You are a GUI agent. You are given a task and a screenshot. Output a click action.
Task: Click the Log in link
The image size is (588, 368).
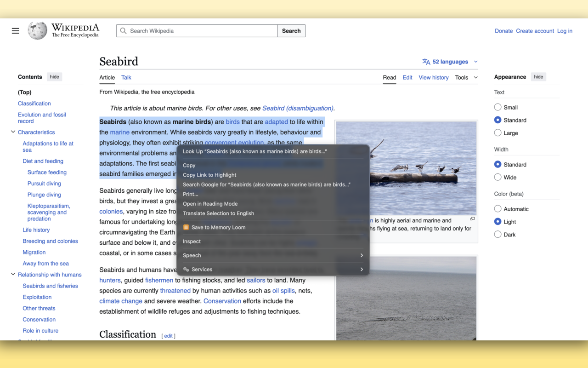[565, 31]
